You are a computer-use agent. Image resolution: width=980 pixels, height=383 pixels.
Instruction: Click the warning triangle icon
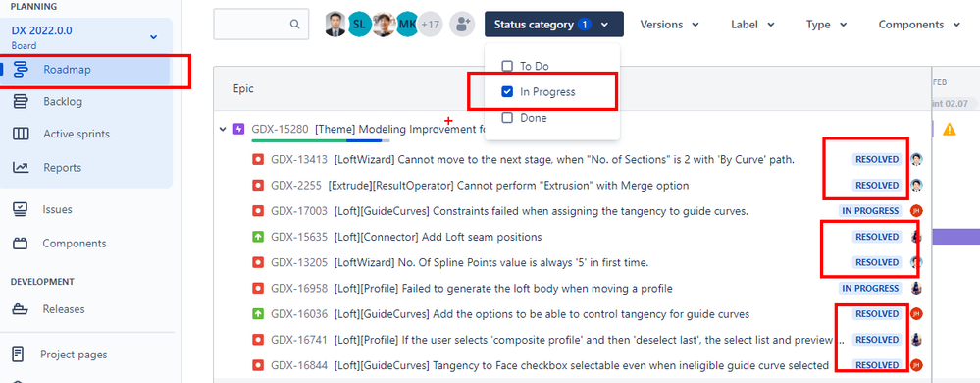[950, 130]
